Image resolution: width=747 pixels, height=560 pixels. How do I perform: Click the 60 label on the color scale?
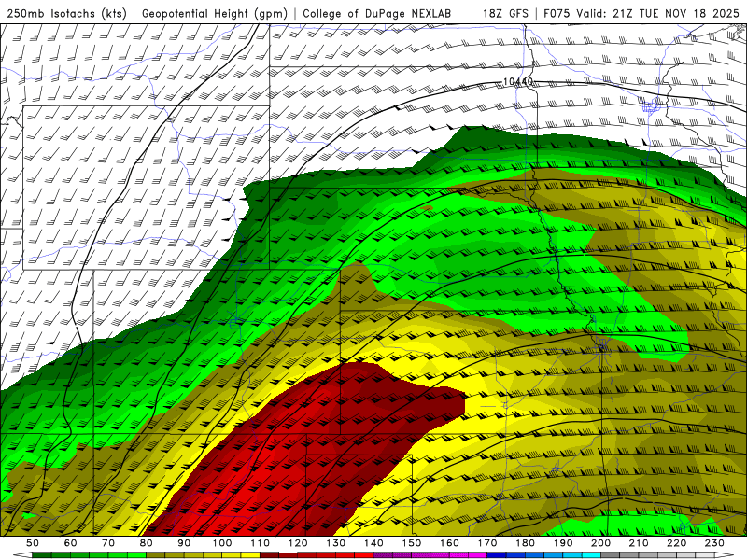pyautogui.click(x=70, y=543)
